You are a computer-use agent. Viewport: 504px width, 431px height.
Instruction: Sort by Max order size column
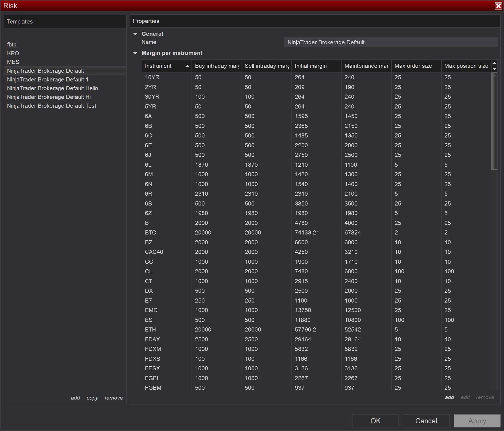point(416,66)
